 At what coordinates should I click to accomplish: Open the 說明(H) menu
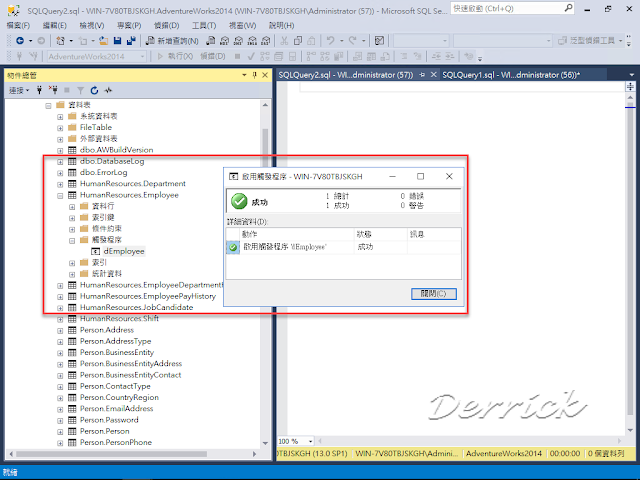click(282, 25)
